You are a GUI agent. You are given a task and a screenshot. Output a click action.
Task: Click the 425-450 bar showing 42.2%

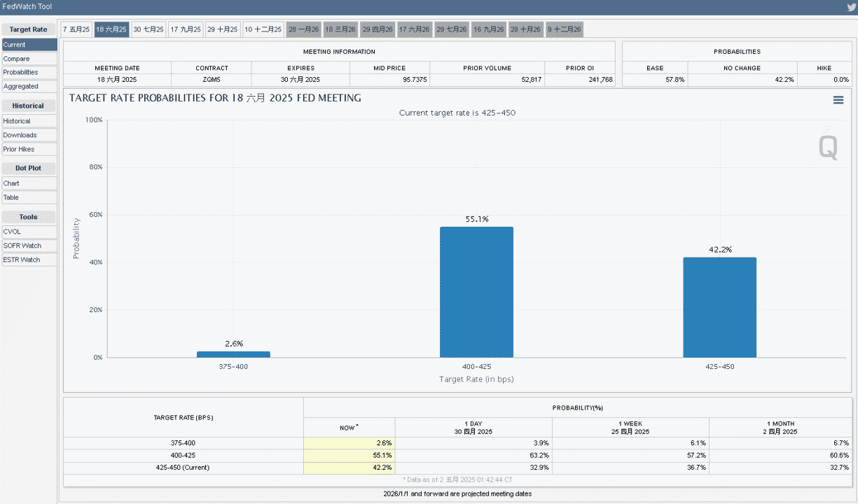[720, 307]
